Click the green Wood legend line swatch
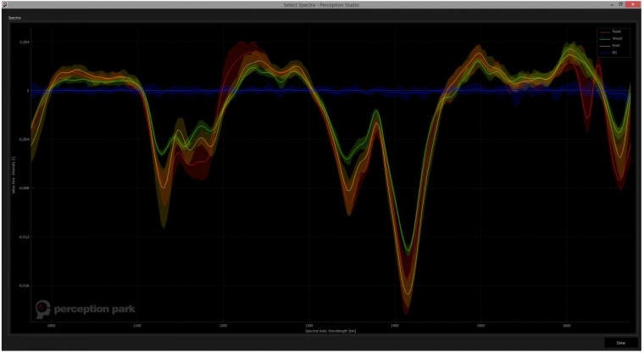 (x=604, y=38)
